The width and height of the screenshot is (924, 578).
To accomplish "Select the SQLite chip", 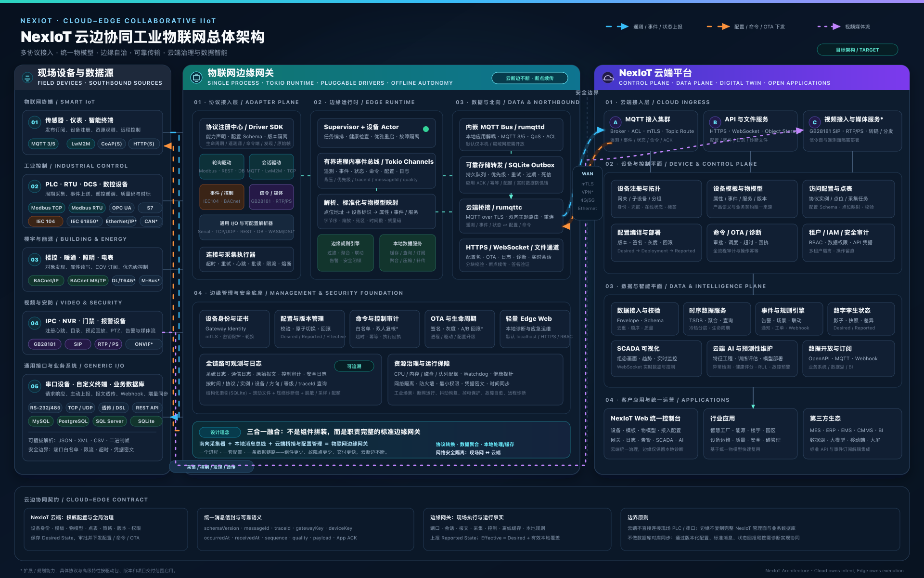I will tap(146, 421).
